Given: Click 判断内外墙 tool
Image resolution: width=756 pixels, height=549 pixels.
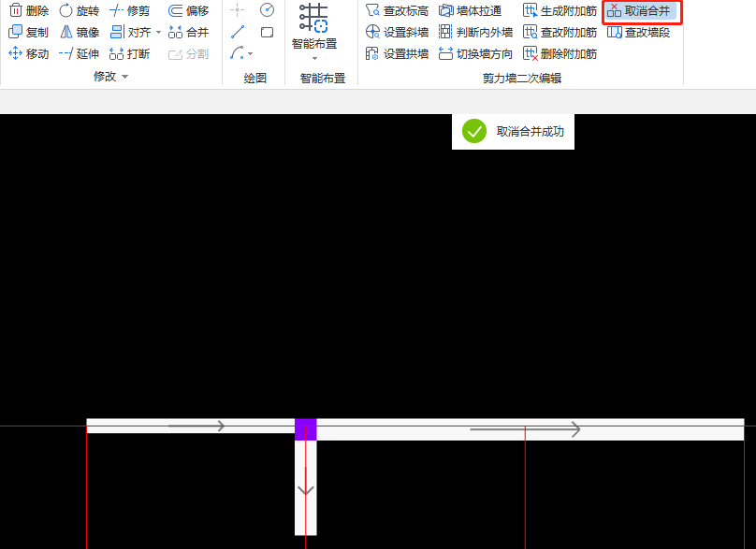Looking at the screenshot, I should pyautogui.click(x=475, y=33).
